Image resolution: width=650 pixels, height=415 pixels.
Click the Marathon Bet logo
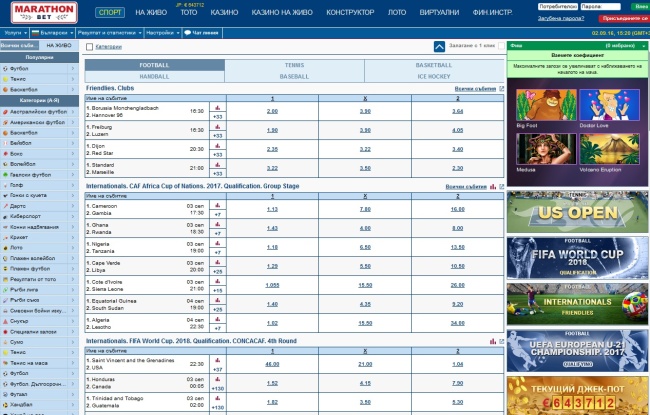coord(44,12)
